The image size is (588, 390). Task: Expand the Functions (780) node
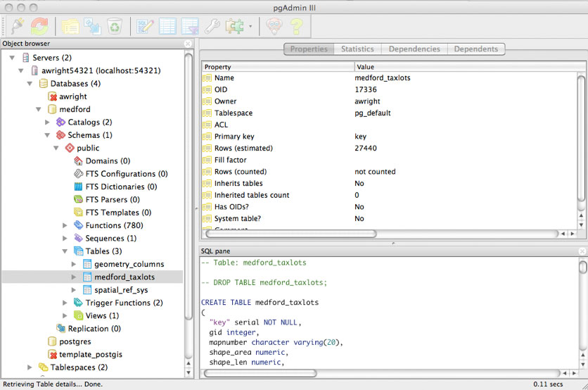point(66,225)
